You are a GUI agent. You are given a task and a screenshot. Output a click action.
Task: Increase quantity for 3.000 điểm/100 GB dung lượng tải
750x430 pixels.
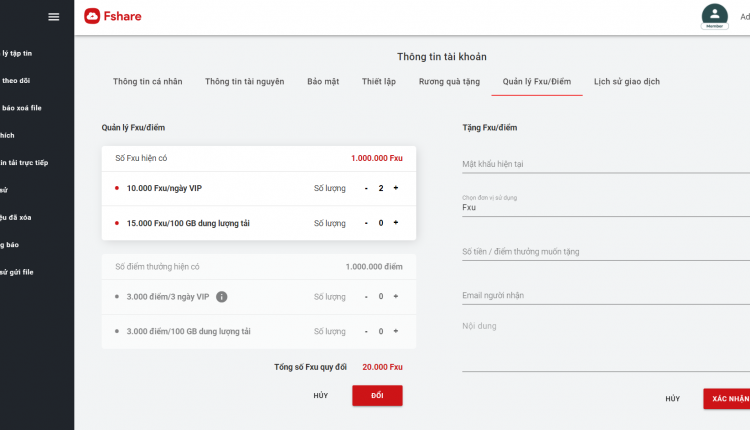pyautogui.click(x=396, y=331)
